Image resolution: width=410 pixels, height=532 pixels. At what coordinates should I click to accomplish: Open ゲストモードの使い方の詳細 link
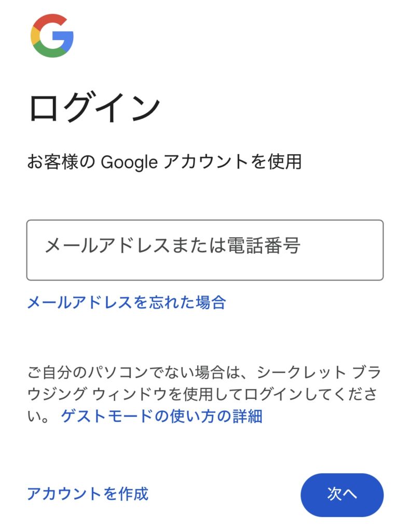tap(161, 416)
